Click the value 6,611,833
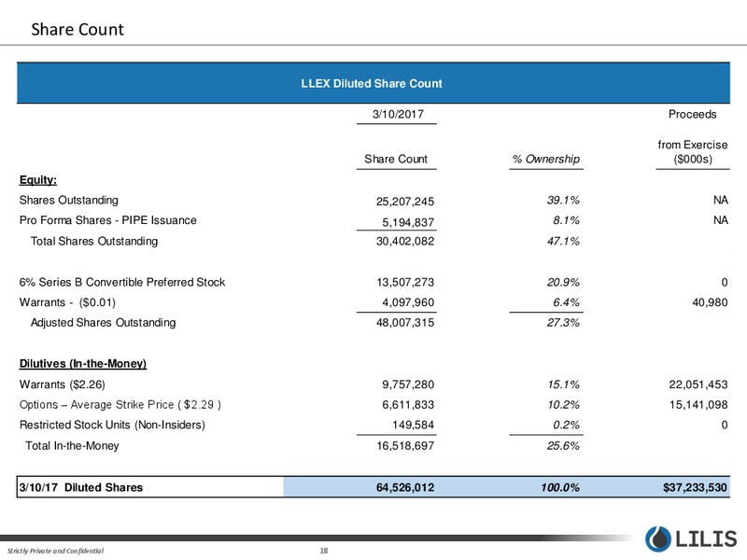The image size is (747, 560). click(408, 405)
